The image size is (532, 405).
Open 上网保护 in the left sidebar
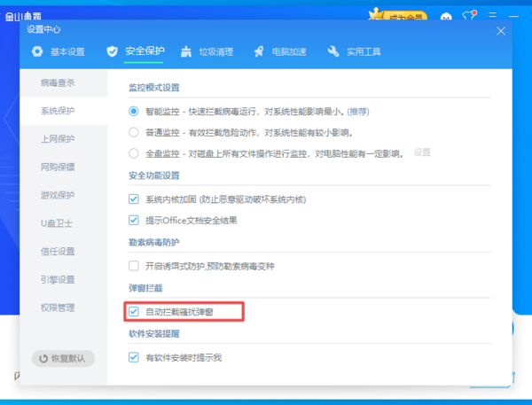(58, 139)
